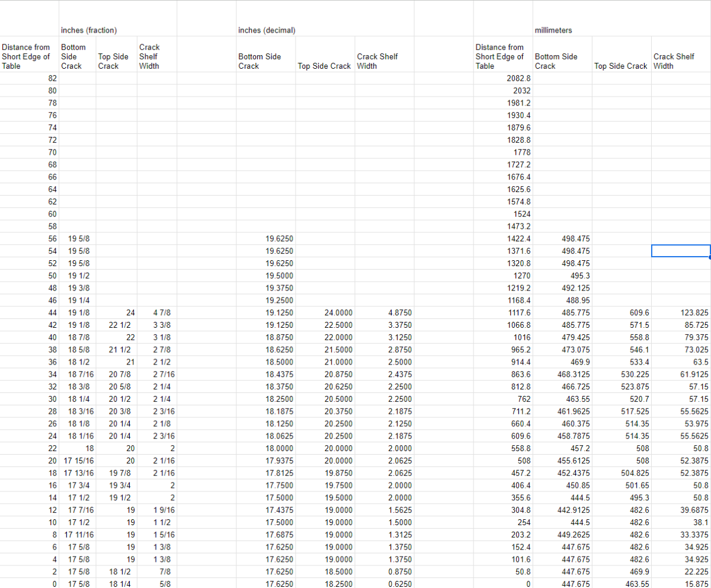711x588 pixels.
Task: Select the millimeter cell 123.825
Action: [681, 312]
